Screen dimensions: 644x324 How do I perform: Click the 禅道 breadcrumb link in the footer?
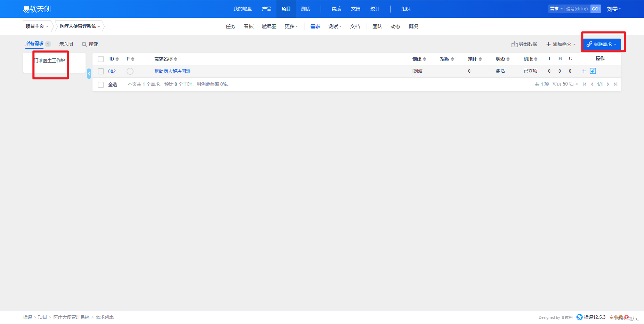point(27,317)
